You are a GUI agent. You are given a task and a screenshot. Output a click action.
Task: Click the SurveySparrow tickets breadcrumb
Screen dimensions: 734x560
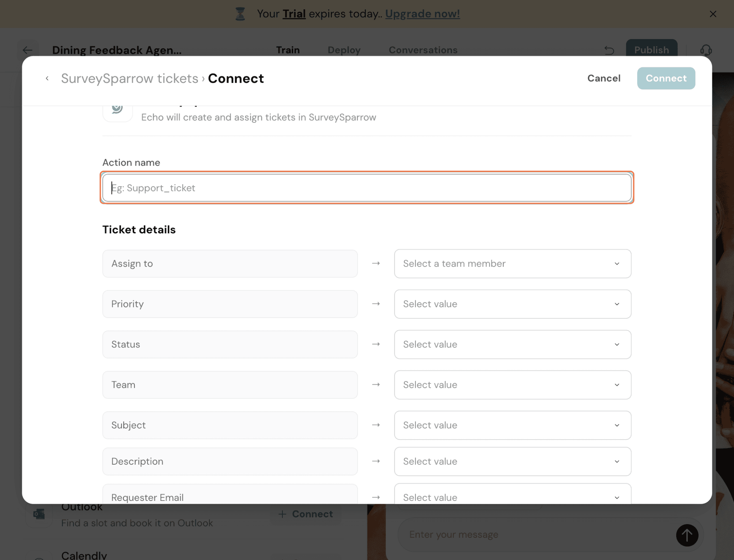coord(129,78)
